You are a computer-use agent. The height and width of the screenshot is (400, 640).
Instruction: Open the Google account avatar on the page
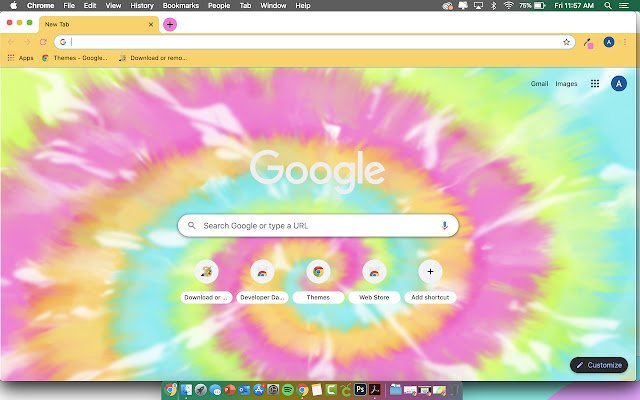pos(619,84)
